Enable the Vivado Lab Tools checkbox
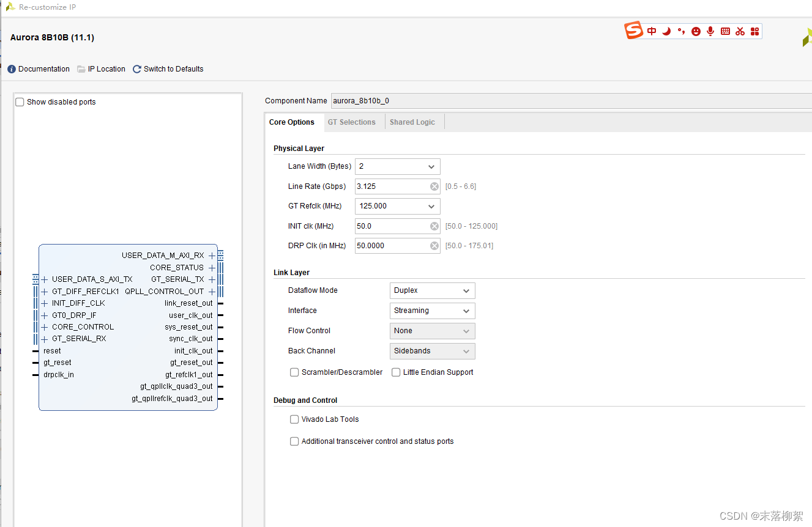This screenshot has height=527, width=812. 294,419
